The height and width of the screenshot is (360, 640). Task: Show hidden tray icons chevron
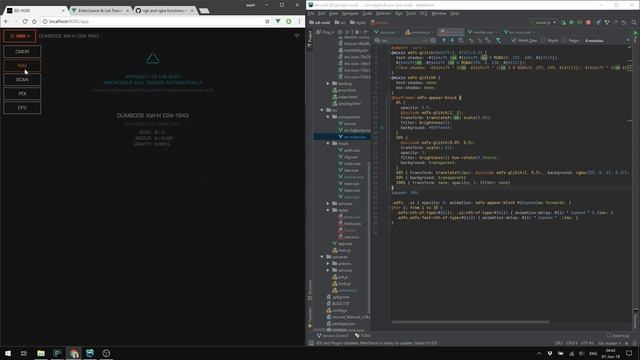(539, 353)
